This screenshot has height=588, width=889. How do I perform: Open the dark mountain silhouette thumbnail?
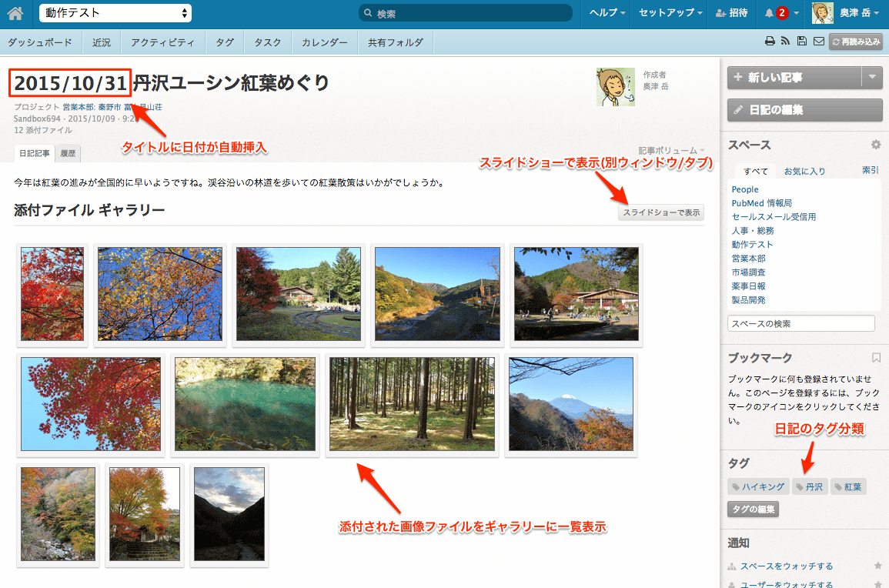(229, 514)
